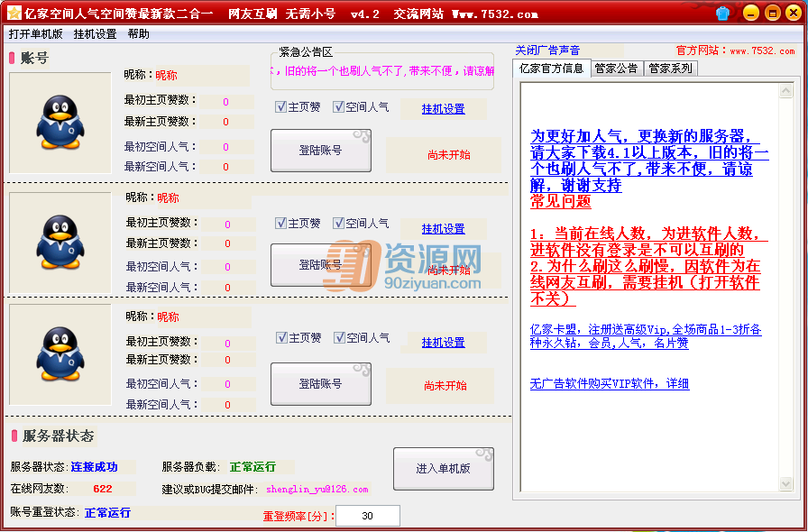Image resolution: width=808 pixels, height=532 pixels.
Task: Click the online friends count 622
Action: pos(103,489)
